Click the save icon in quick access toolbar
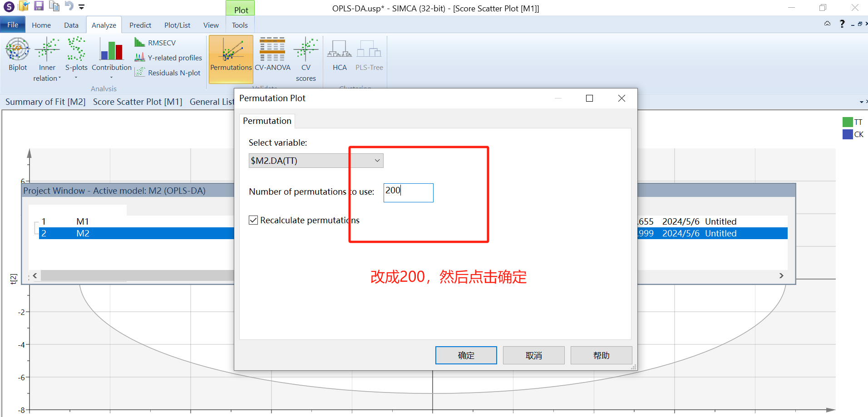 pyautogui.click(x=39, y=6)
